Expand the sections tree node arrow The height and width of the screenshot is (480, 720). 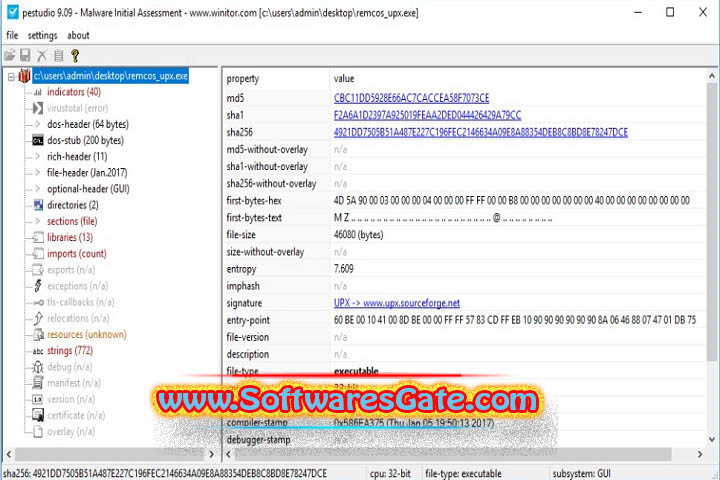coord(38,221)
